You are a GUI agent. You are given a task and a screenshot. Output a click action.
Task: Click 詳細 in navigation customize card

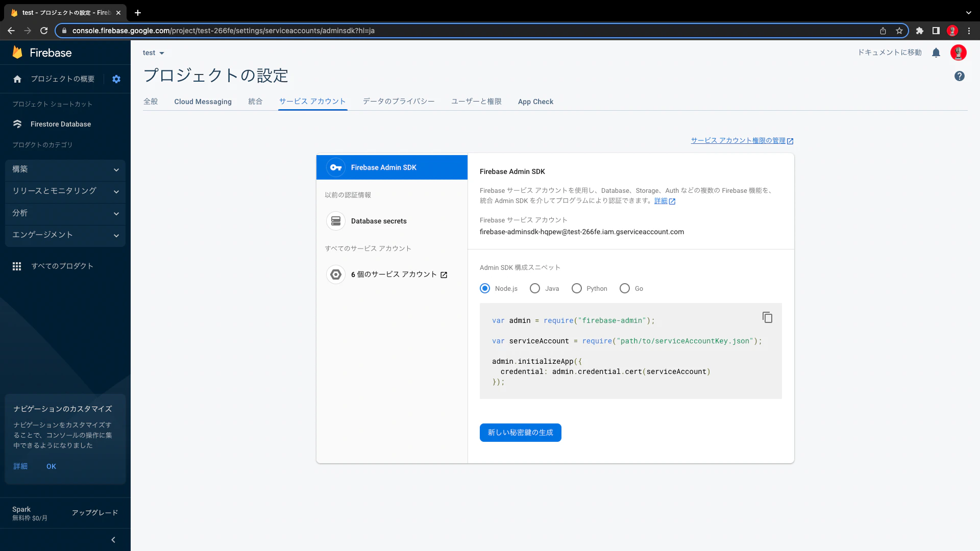[20, 466]
